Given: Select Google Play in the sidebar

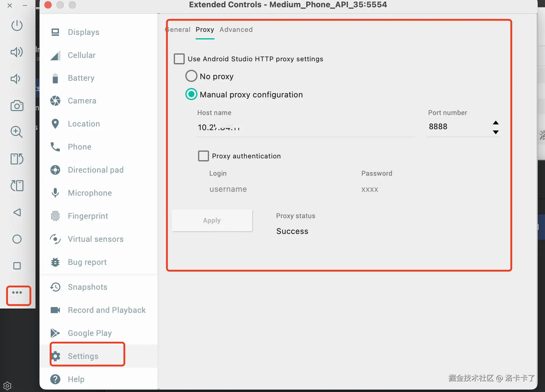Looking at the screenshot, I should point(98,333).
